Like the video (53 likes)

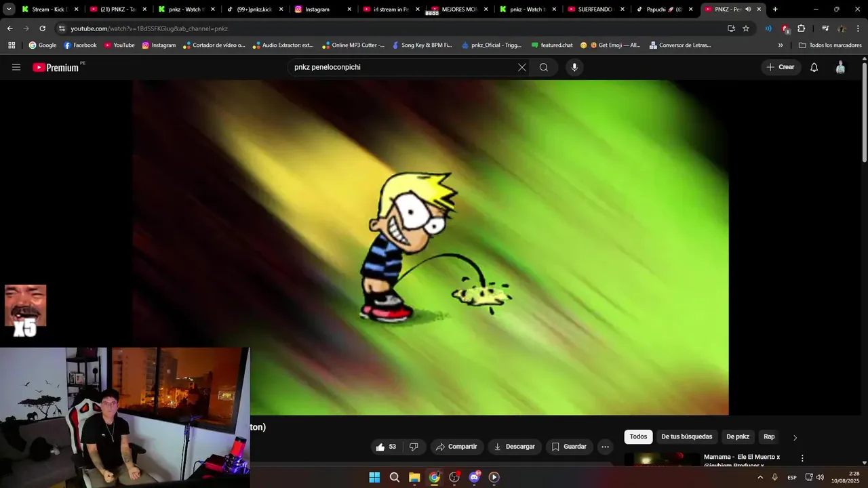tap(386, 447)
